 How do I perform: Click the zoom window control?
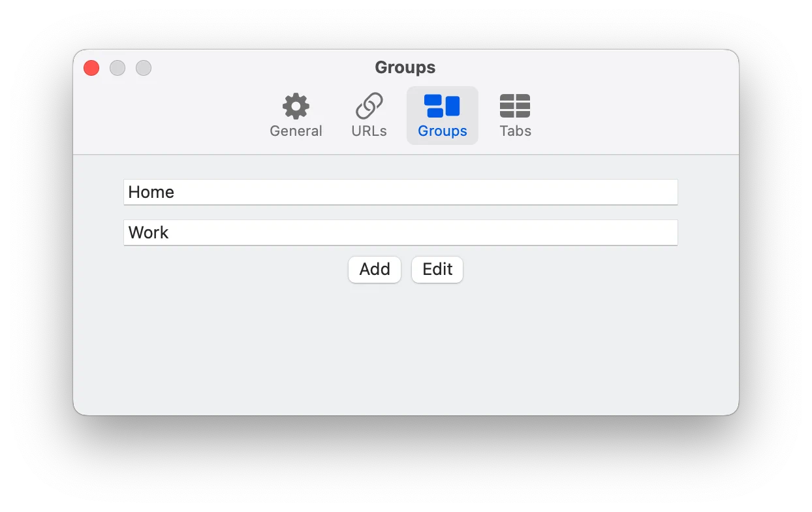tap(144, 67)
